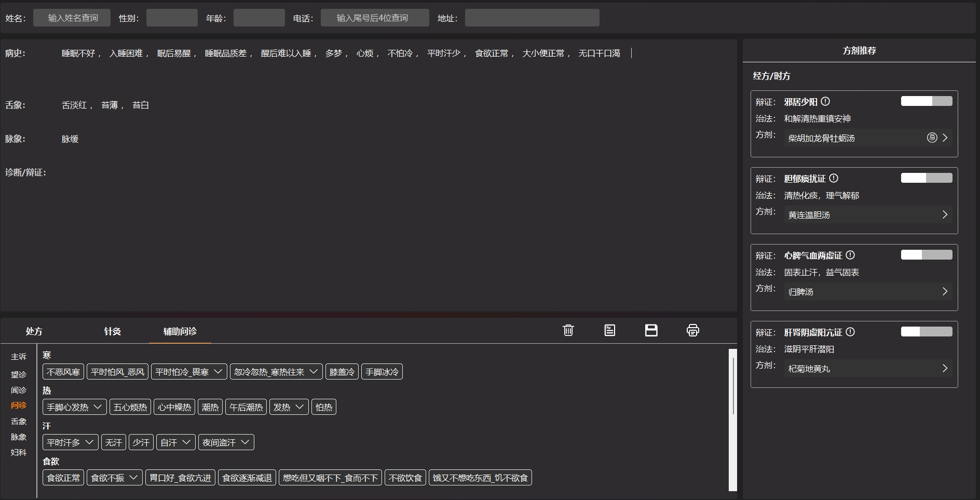The width and height of the screenshot is (980, 500).
Task: Toggle the 不恶风寒 symptom tag
Action: click(x=63, y=372)
